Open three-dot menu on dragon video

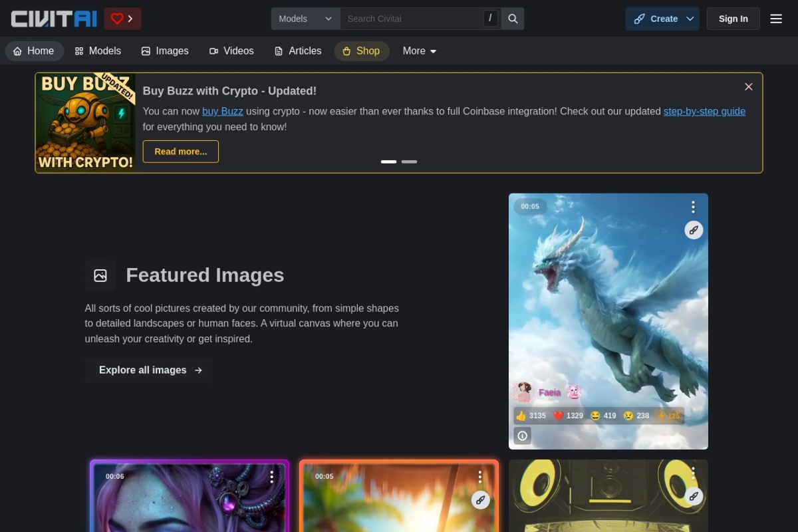tap(693, 207)
